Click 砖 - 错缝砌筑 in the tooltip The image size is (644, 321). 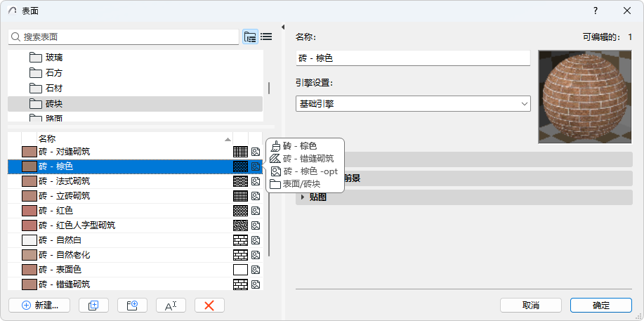click(x=308, y=159)
